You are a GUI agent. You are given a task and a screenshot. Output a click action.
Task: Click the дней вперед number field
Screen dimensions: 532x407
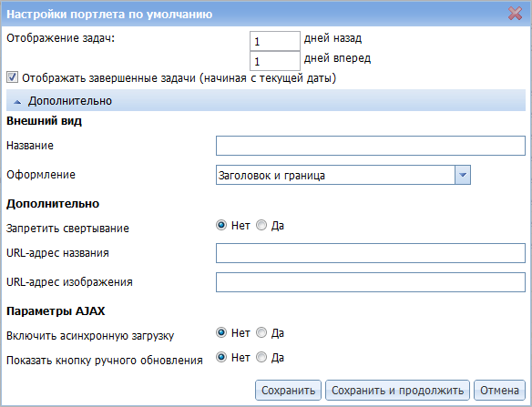[x=275, y=61]
